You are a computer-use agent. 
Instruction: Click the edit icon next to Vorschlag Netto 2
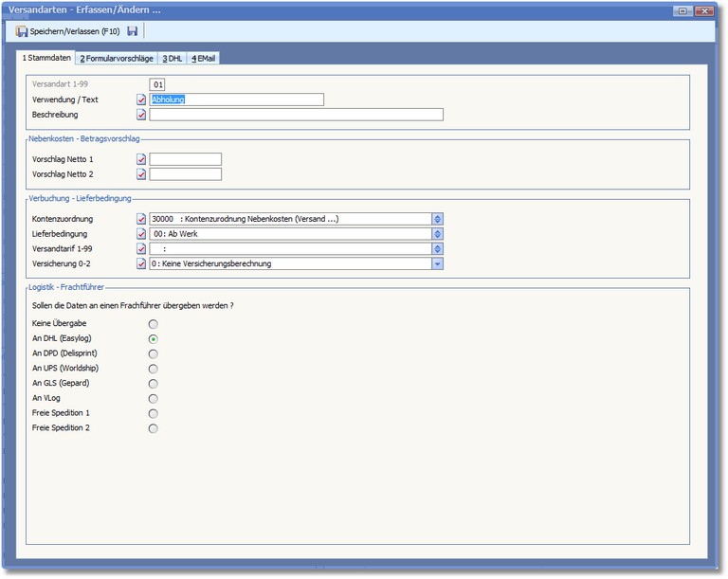point(141,174)
